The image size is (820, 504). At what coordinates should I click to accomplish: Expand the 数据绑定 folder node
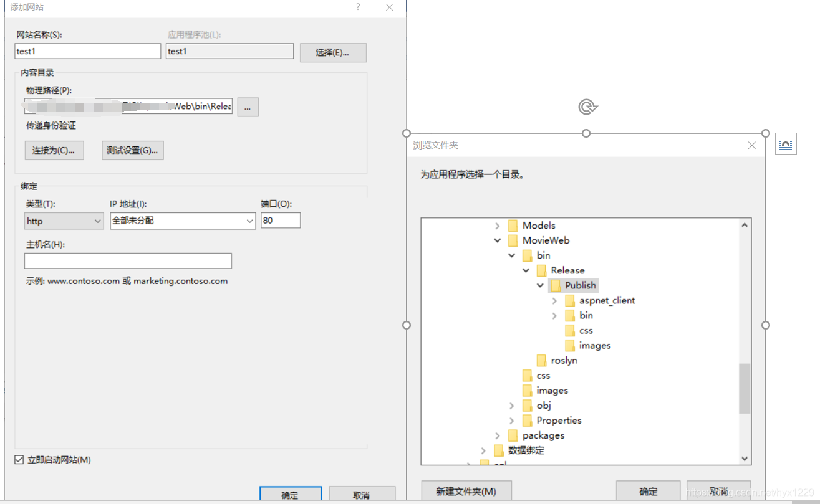coord(483,450)
